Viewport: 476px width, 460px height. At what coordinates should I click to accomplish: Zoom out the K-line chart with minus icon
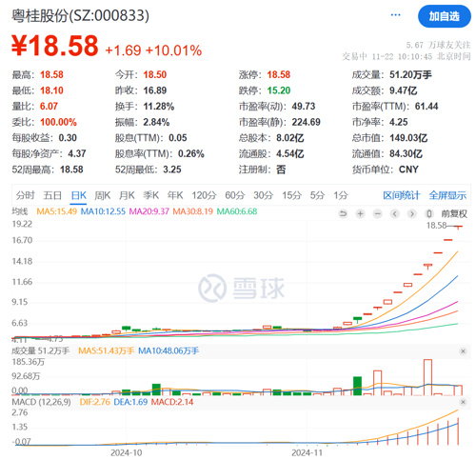(377, 213)
